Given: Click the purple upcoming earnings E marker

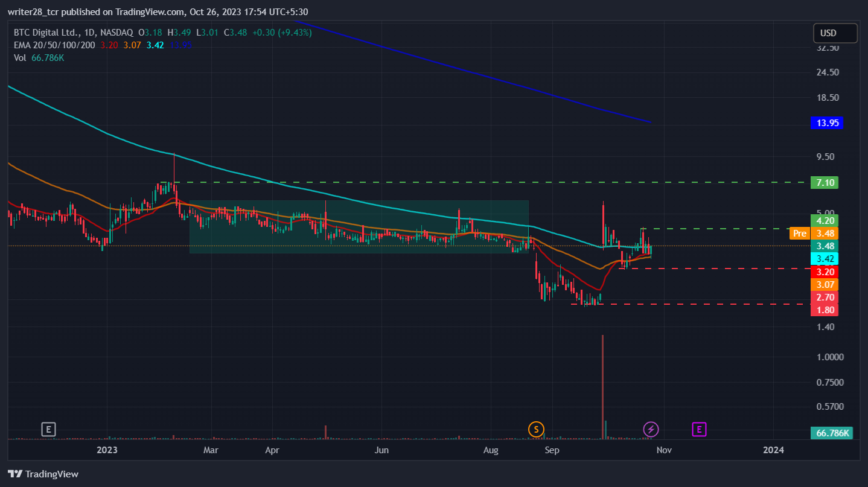Looking at the screenshot, I should (699, 430).
